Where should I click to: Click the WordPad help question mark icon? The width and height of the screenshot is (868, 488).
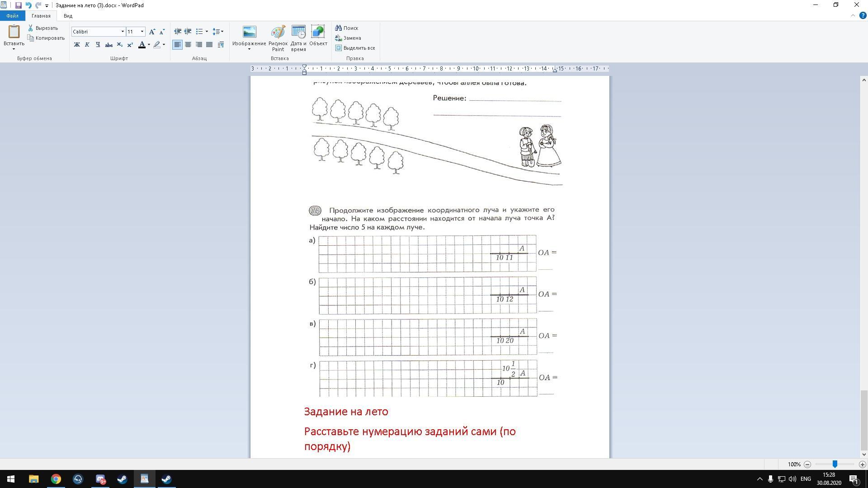point(863,16)
